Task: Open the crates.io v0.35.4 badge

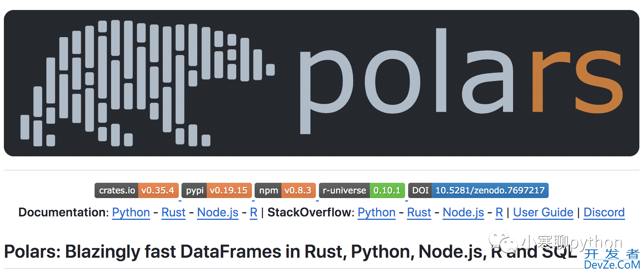Action: click(137, 190)
